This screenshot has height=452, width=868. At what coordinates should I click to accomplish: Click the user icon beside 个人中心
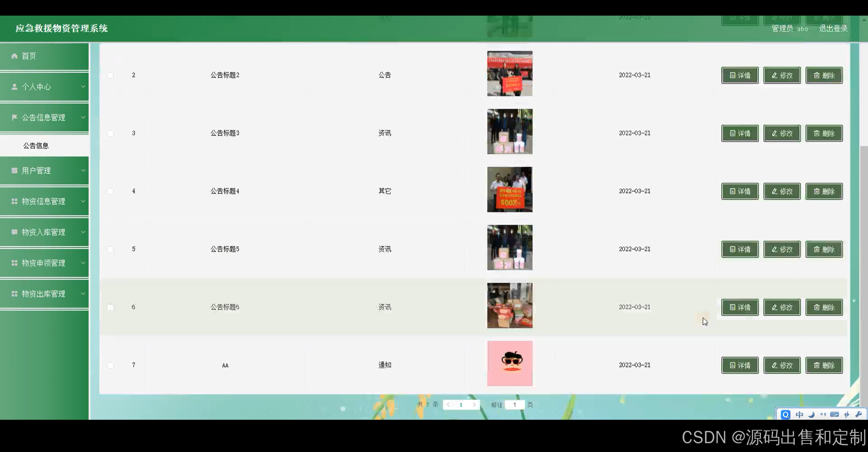[x=14, y=87]
